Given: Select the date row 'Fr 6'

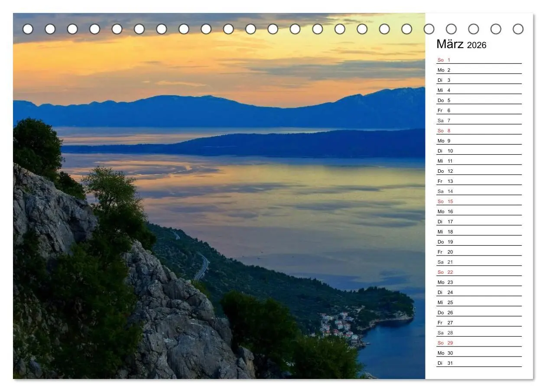Looking at the screenshot, I should pyautogui.click(x=479, y=110).
